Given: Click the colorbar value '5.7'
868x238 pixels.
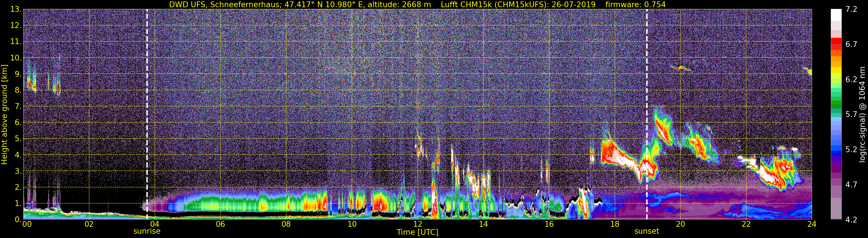Looking at the screenshot, I should tap(851, 115).
